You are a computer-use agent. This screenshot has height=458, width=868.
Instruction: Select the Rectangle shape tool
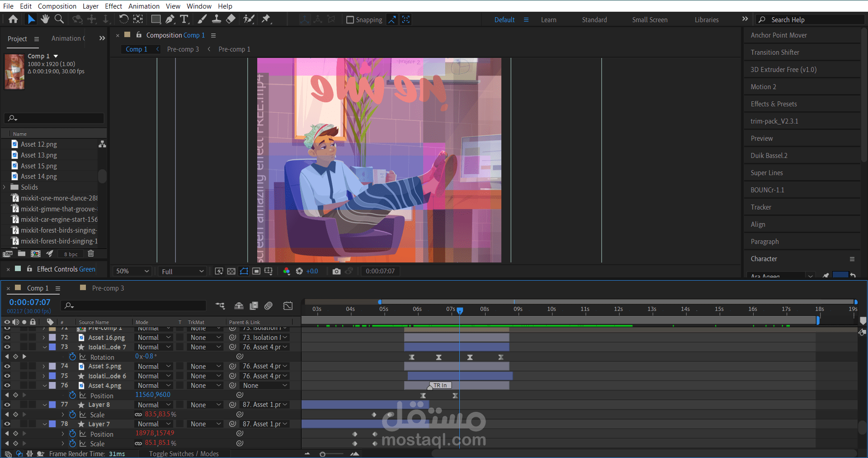tap(156, 19)
